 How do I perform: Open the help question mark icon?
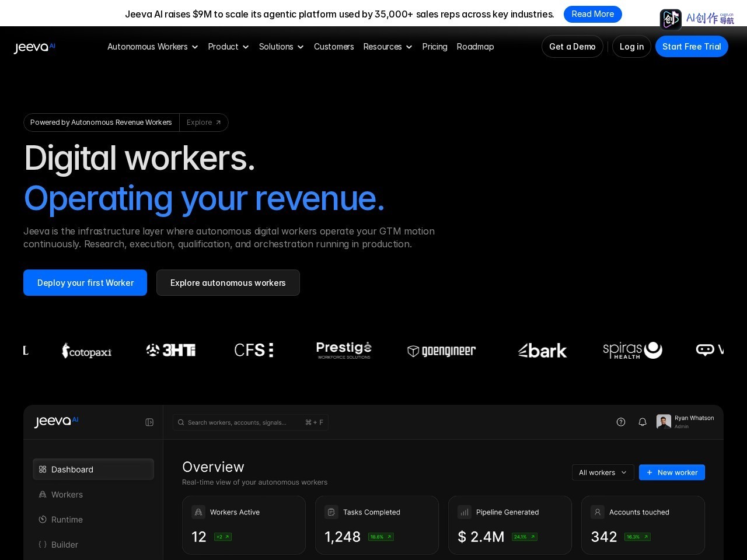pos(621,422)
